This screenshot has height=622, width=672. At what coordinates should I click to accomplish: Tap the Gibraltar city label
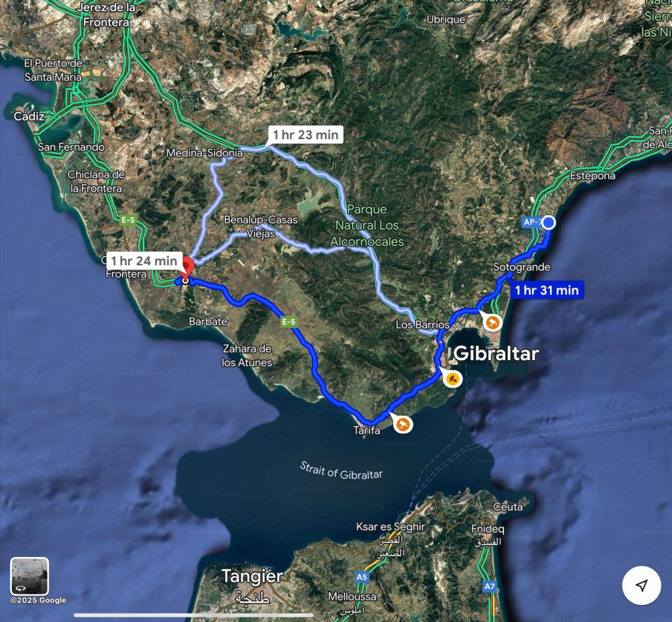[x=496, y=354]
